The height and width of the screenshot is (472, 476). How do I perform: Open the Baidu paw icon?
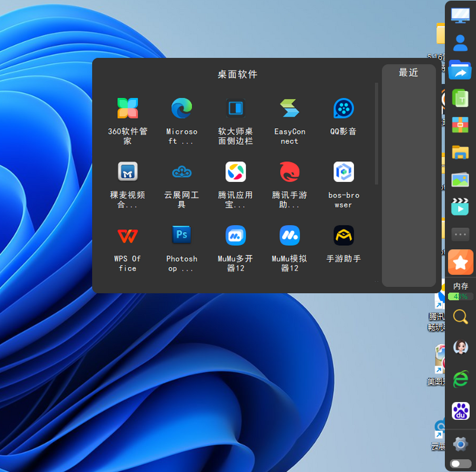click(x=460, y=411)
